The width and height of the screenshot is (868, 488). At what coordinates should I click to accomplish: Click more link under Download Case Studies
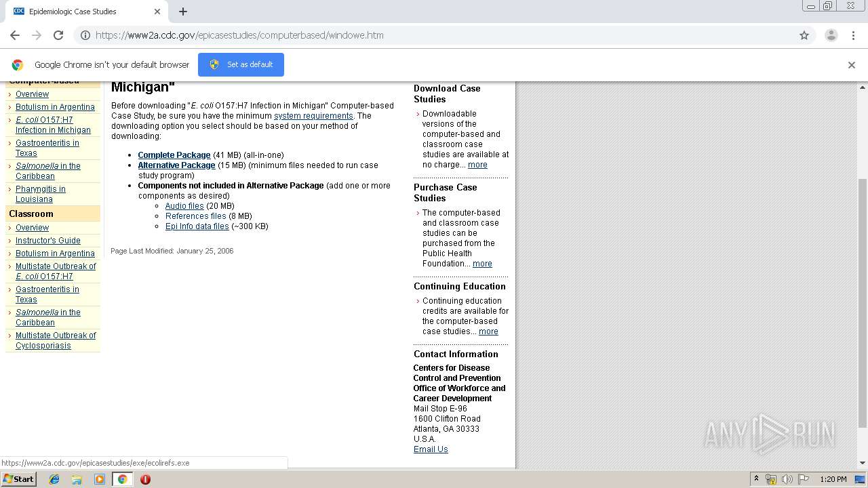[477, 165]
